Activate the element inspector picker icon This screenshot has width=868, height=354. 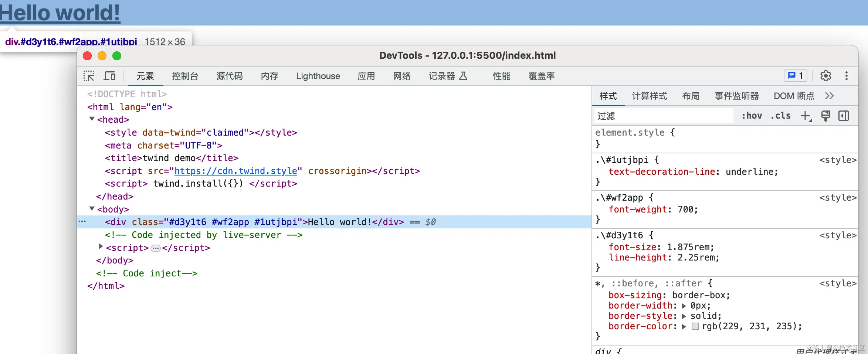(89, 76)
